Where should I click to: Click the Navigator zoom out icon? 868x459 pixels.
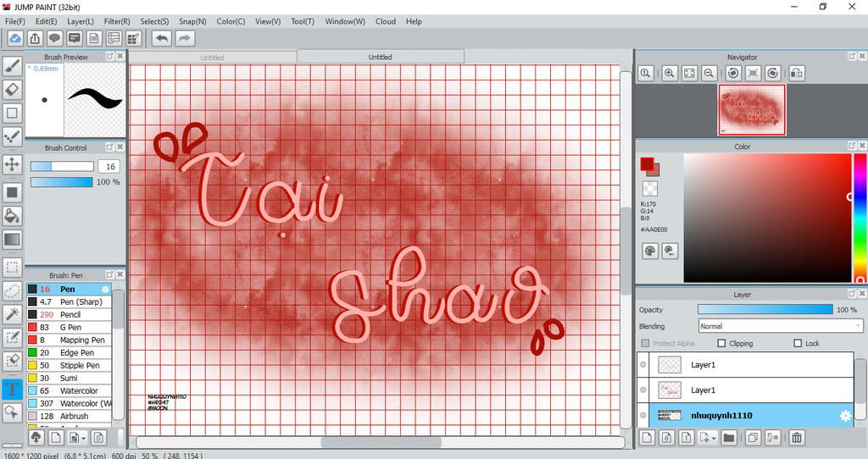(709, 73)
